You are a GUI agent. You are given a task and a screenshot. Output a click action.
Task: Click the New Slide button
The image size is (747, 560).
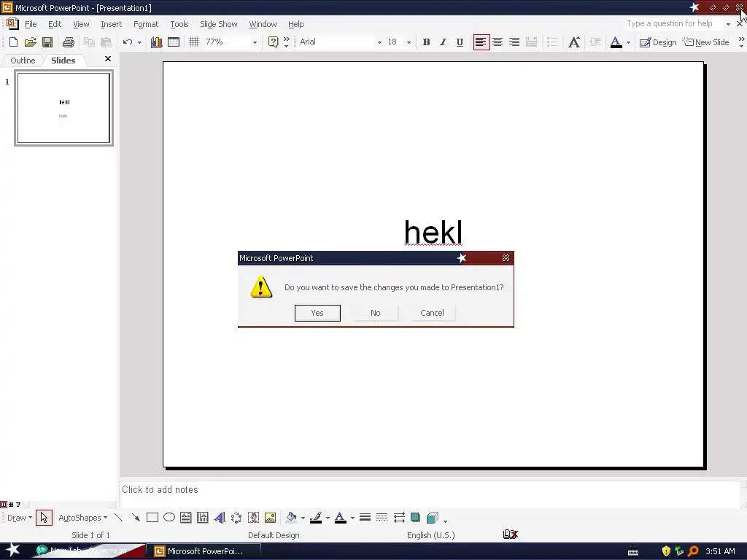point(705,42)
